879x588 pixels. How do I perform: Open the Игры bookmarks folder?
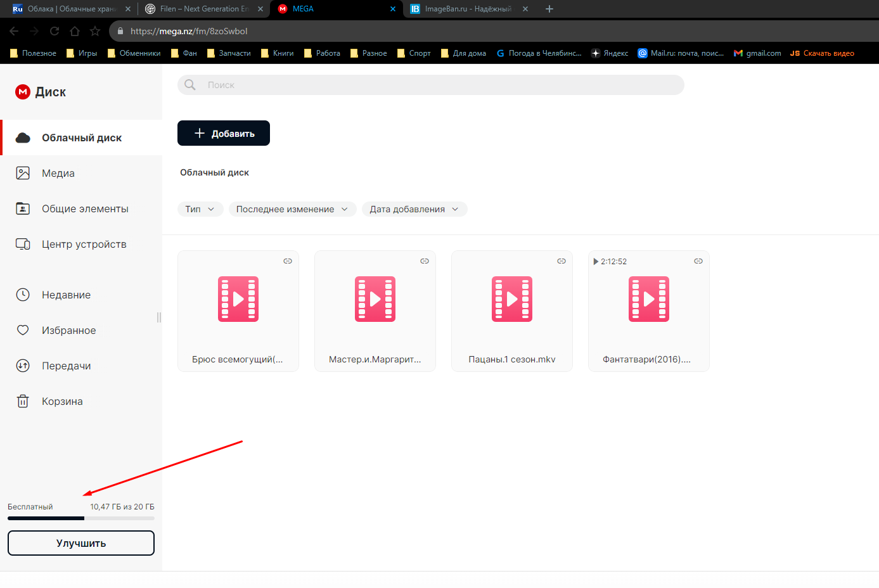pos(82,53)
